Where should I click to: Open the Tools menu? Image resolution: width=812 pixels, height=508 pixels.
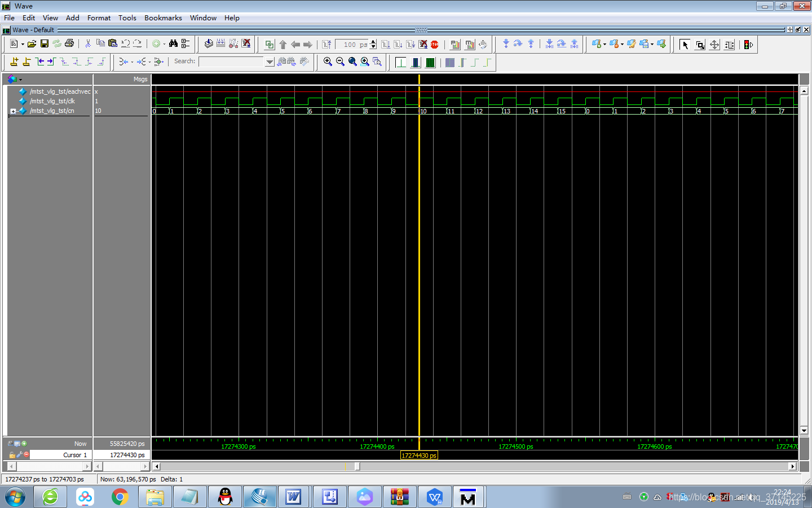pos(127,17)
